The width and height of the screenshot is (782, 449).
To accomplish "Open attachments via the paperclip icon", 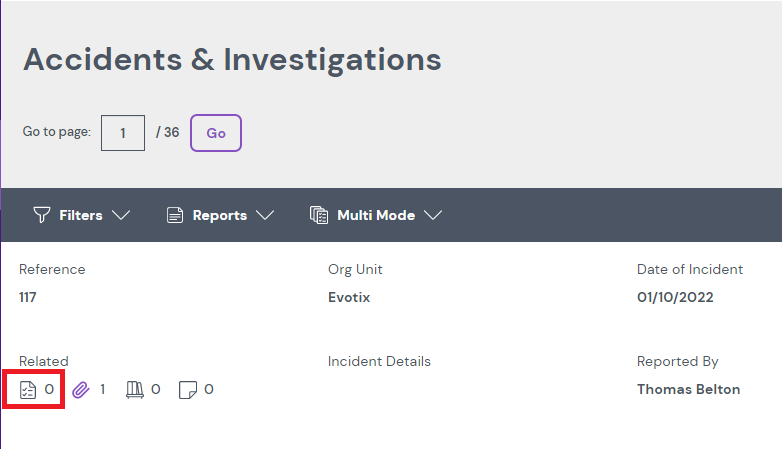I will (x=81, y=389).
